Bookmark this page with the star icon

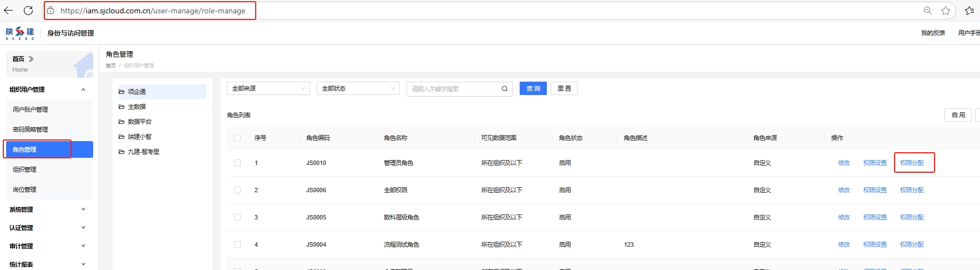946,11
